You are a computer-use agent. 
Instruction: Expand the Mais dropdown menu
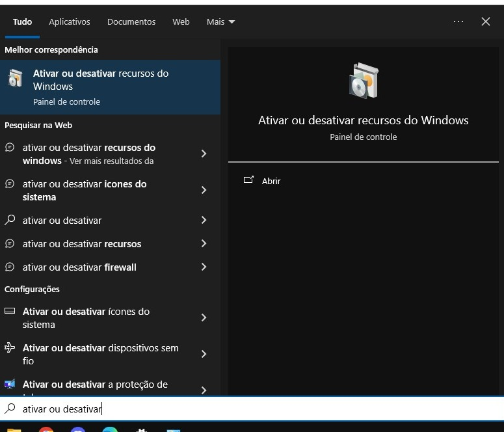220,22
